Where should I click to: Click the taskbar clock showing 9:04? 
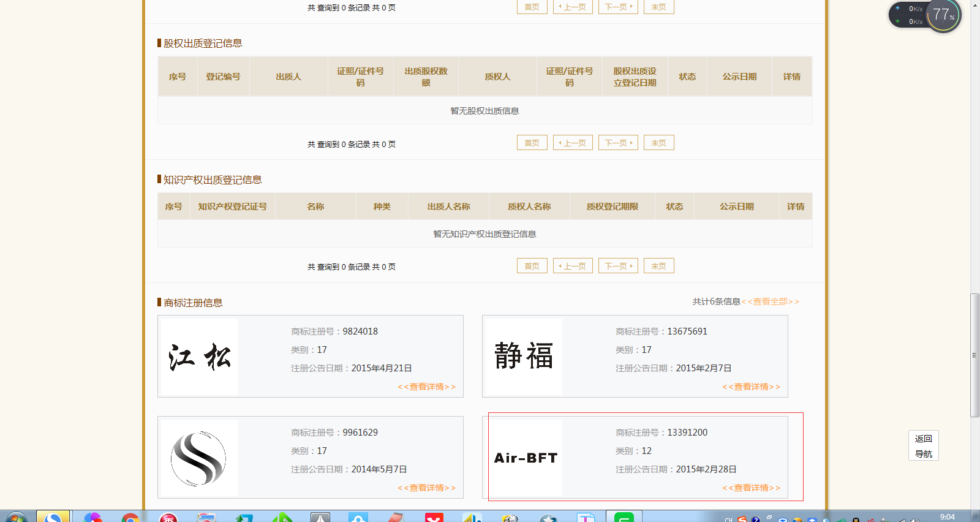point(948,517)
